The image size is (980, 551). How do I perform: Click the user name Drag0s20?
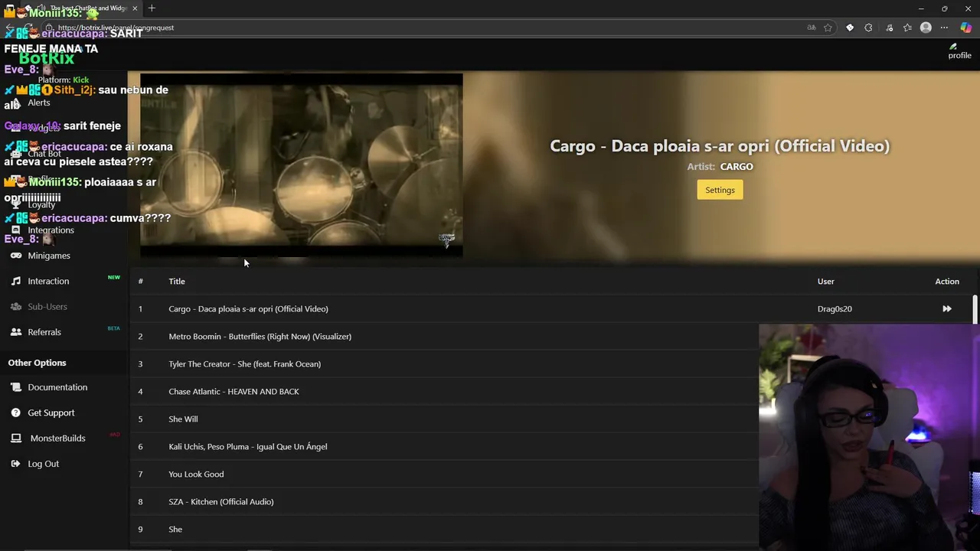point(835,308)
